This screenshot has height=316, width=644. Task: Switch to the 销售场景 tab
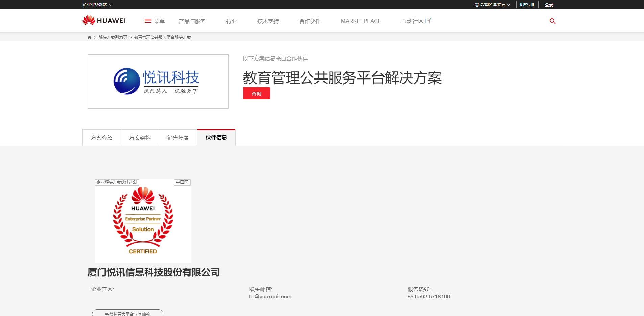178,138
